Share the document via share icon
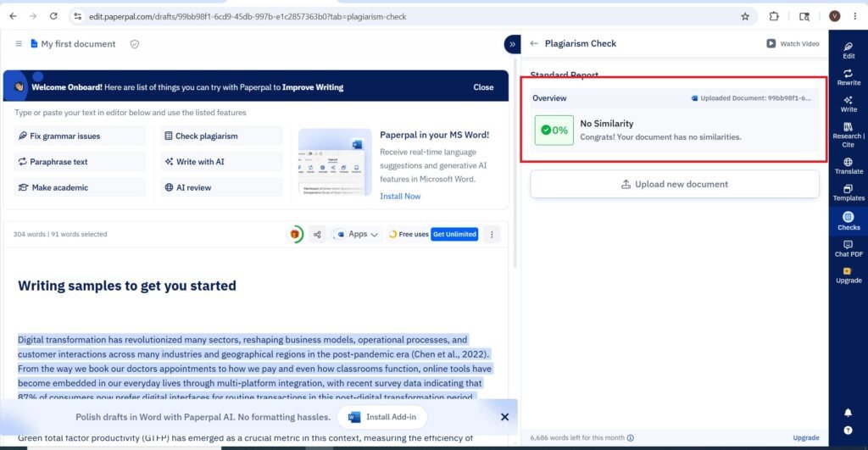Image resolution: width=868 pixels, height=450 pixels. coord(317,234)
